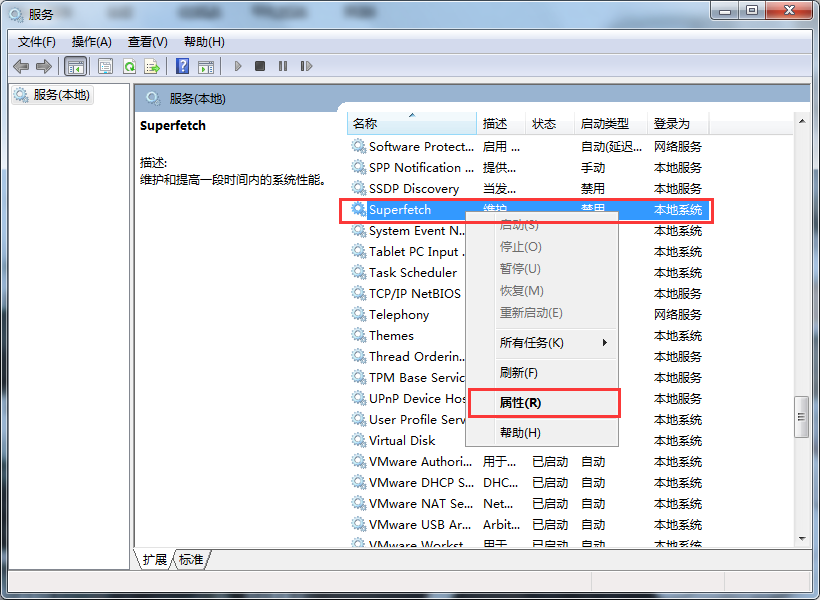Click the Restart Service toolbar icon
Image resolution: width=820 pixels, height=600 pixels.
pos(305,66)
